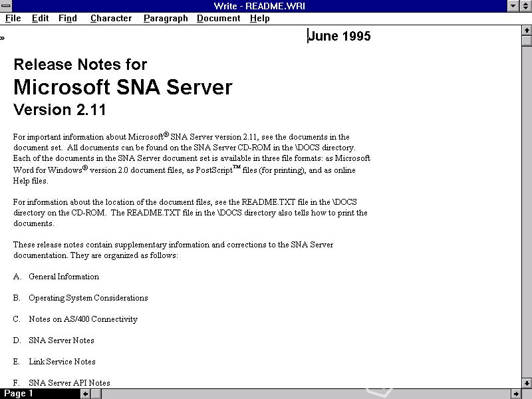Click the 'Version 2.11' heading
This screenshot has height=399, width=532.
(x=60, y=110)
